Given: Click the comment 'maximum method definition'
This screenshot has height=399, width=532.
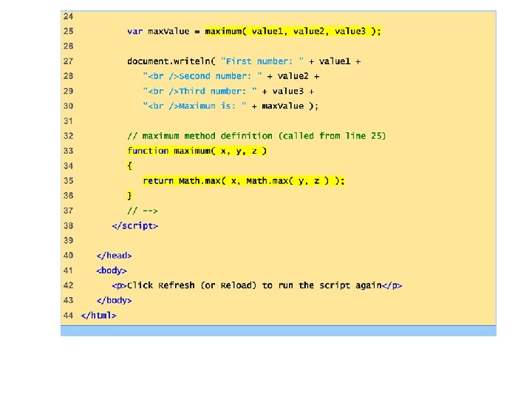Looking at the screenshot, I should [x=207, y=136].
